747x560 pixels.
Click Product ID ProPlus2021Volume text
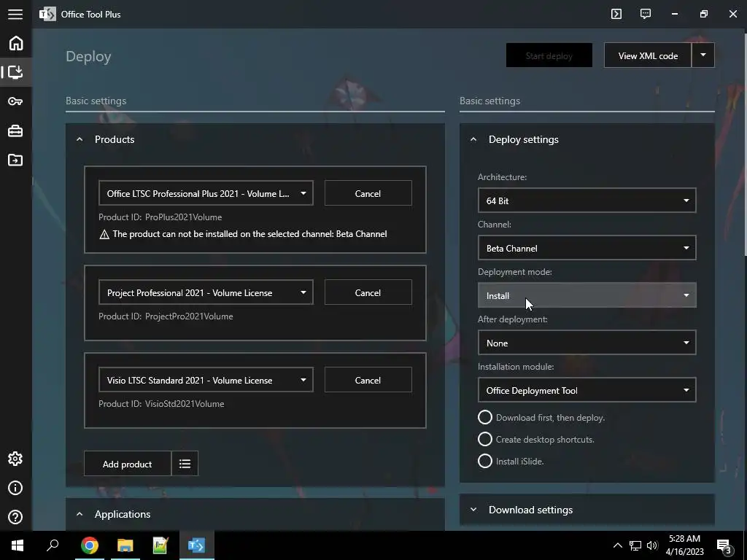click(160, 217)
